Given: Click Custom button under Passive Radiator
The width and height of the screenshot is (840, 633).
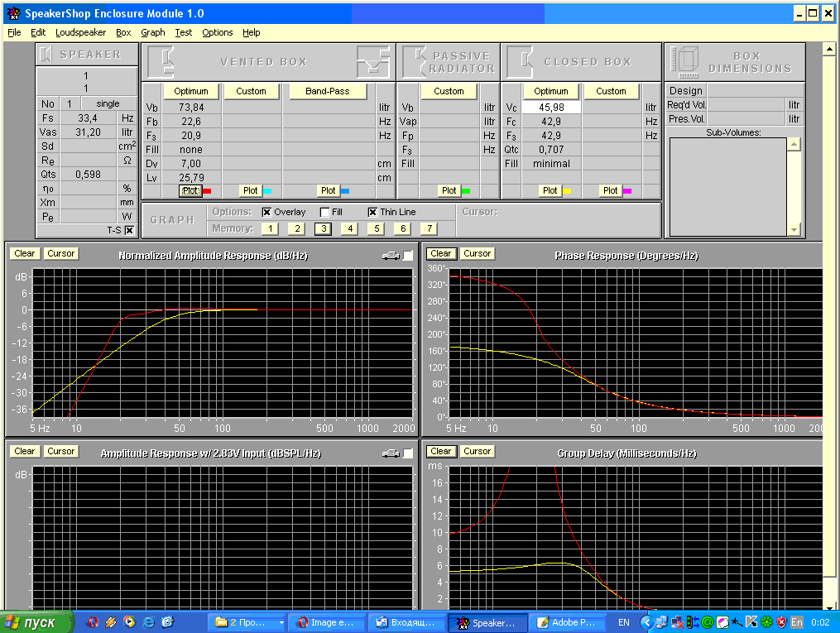Looking at the screenshot, I should click(449, 91).
